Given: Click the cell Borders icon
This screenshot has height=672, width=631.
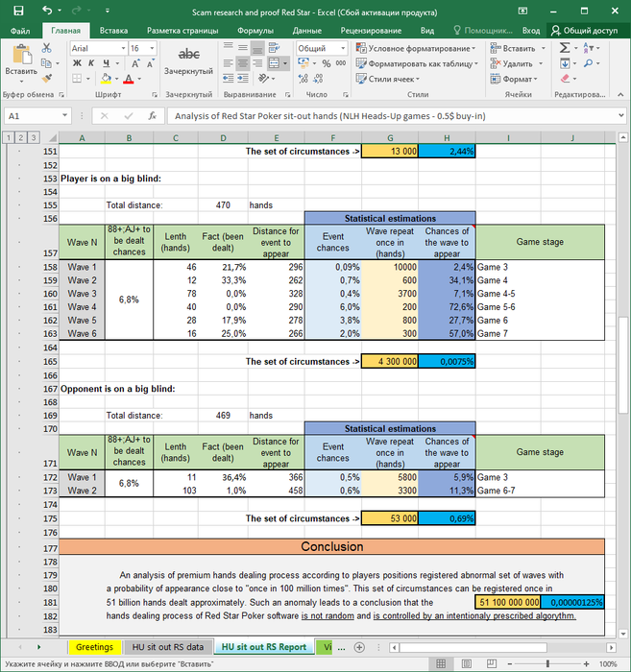Looking at the screenshot, I should pos(77,79).
